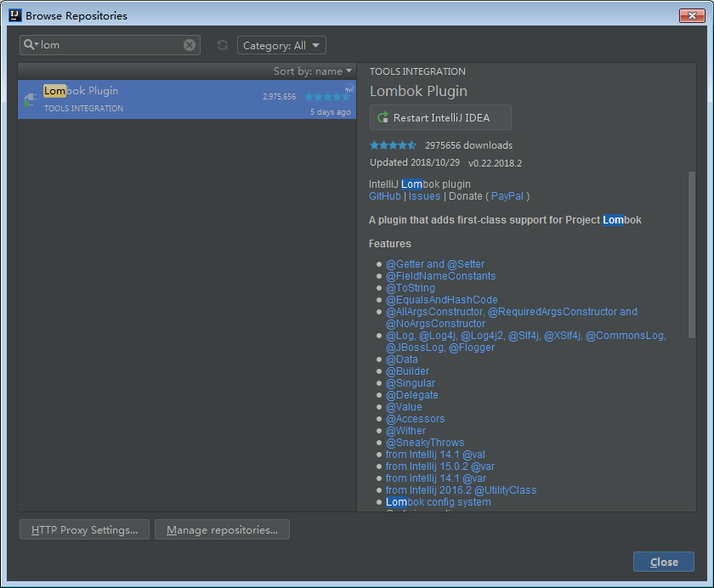This screenshot has width=714, height=588.
Task: Click Restart IntelliJ IDEA button
Action: [440, 117]
